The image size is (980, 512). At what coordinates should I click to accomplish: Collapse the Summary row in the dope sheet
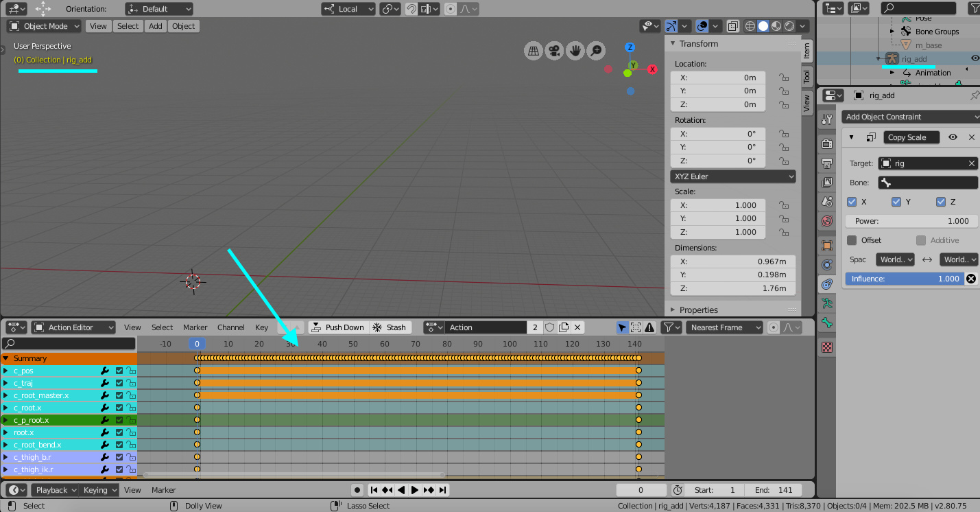pos(7,358)
